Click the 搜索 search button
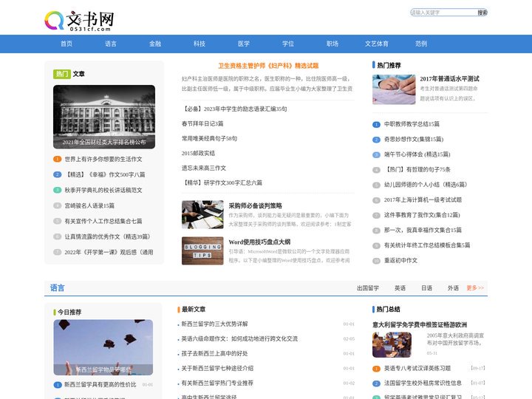Screen dimensions: 532x399 click(x=482, y=13)
